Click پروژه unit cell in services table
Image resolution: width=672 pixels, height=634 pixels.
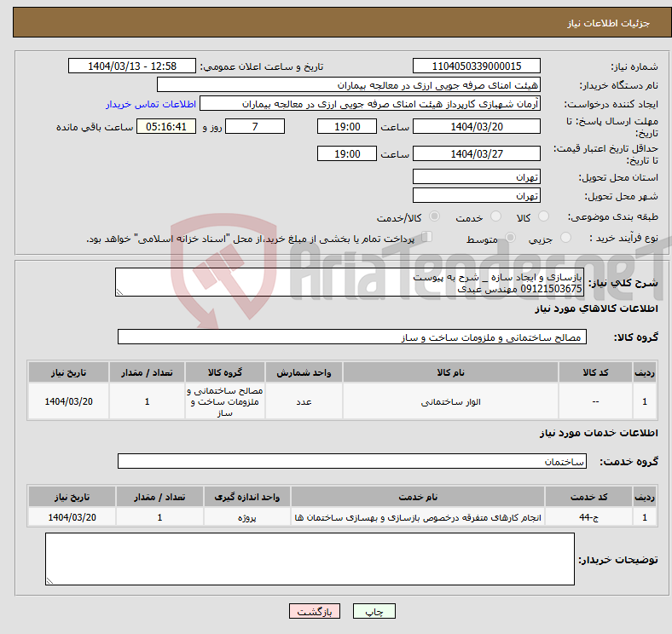click(x=247, y=517)
